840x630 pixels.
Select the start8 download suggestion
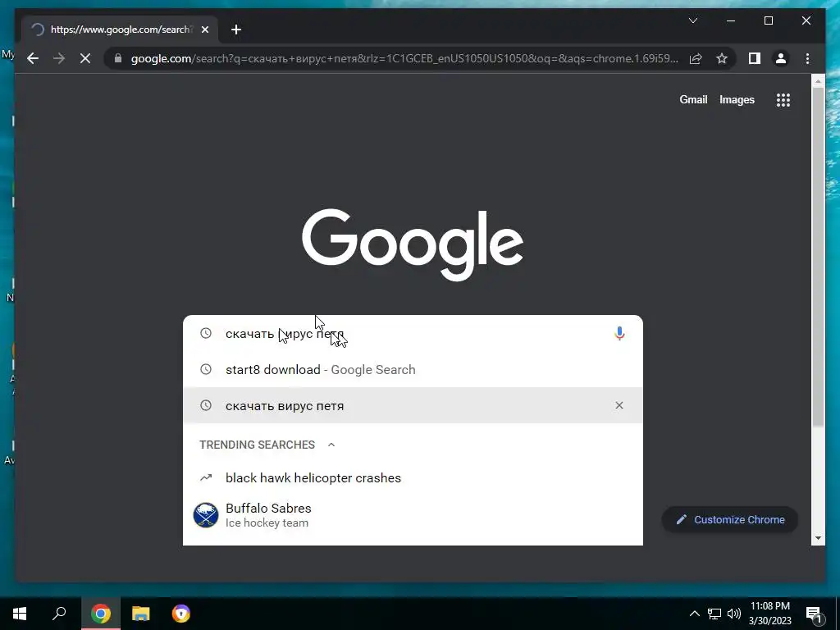pyautogui.click(x=413, y=370)
